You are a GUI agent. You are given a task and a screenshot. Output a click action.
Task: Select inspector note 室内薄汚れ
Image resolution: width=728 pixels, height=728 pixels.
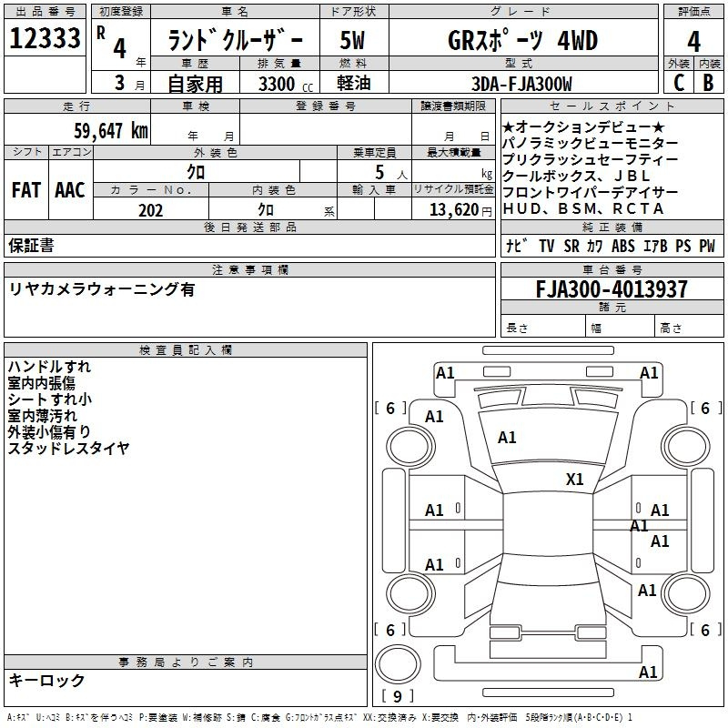(x=42, y=416)
